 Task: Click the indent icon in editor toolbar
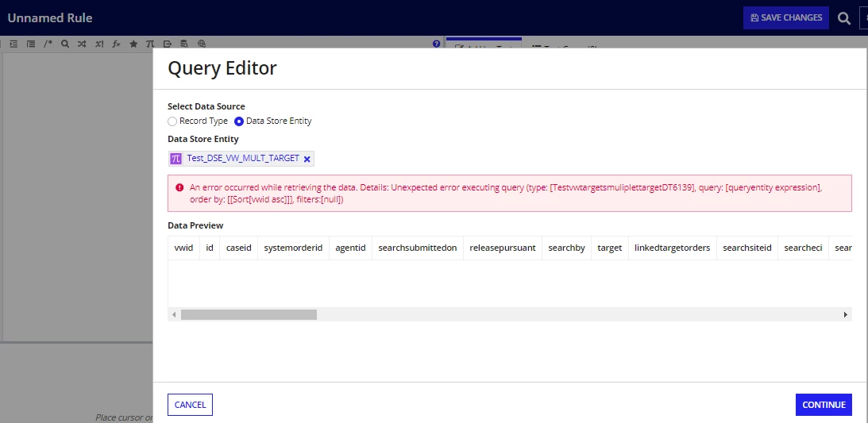[14, 44]
